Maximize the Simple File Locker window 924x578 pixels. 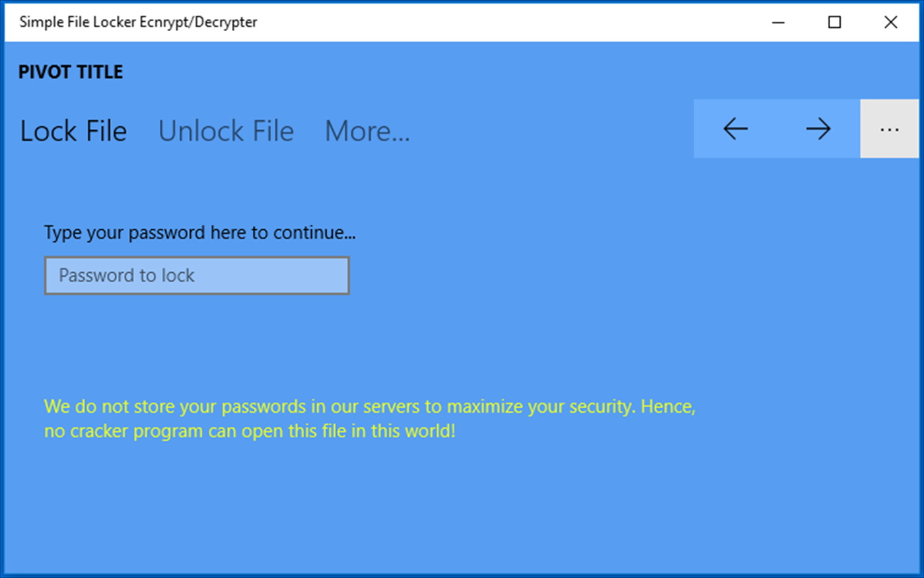pyautogui.click(x=834, y=22)
